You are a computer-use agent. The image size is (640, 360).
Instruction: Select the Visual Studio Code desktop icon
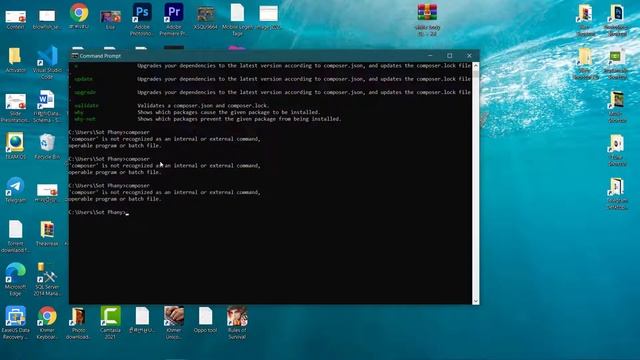click(x=47, y=62)
